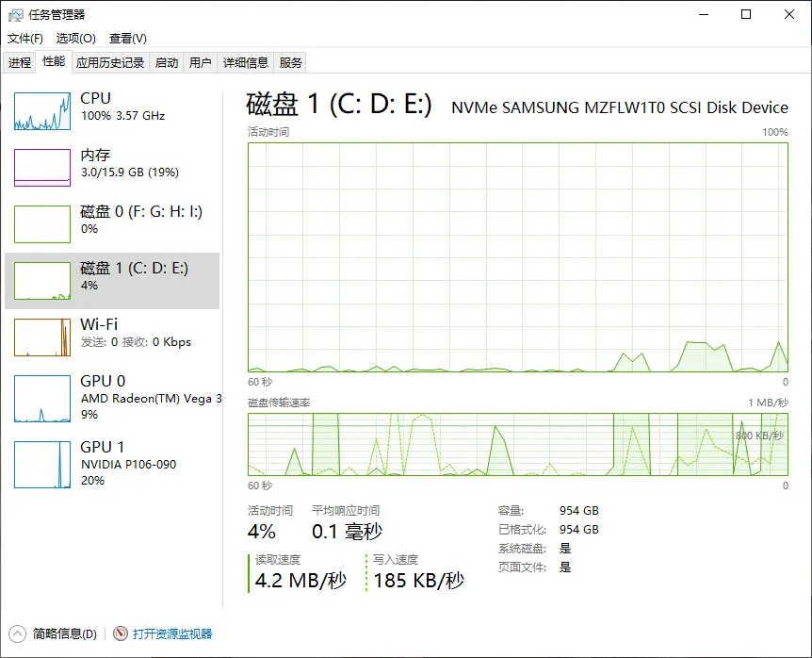Screen dimensions: 812x658
Task: Click the 185 KB/秒 write speed value
Action: pyautogui.click(x=418, y=581)
